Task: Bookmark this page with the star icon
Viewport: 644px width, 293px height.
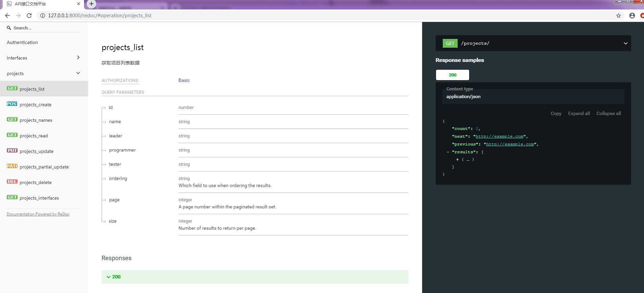Action: [619, 16]
